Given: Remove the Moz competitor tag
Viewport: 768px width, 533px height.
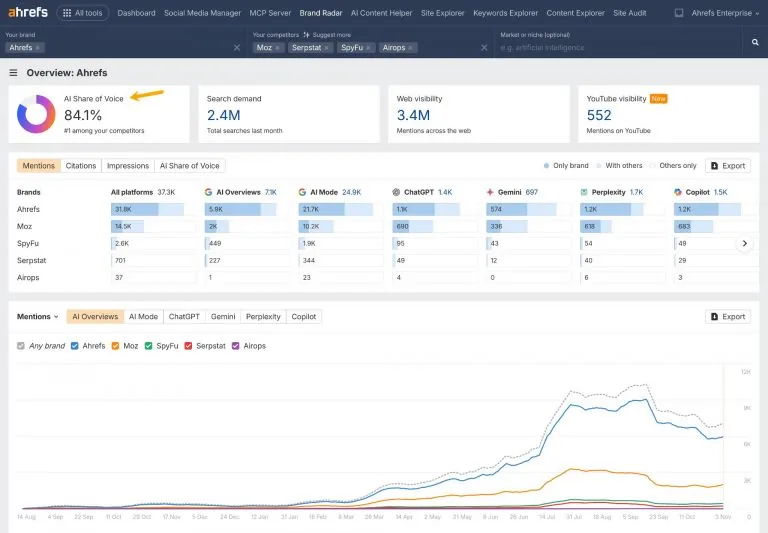Looking at the screenshot, I should click(x=277, y=48).
